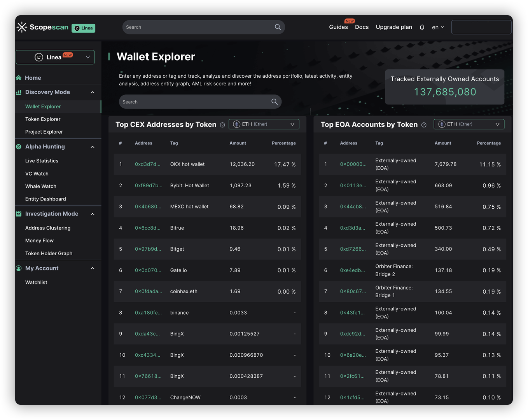Click the Scopescan logo icon
Screen dimensions: 528x420
[x=22, y=27]
